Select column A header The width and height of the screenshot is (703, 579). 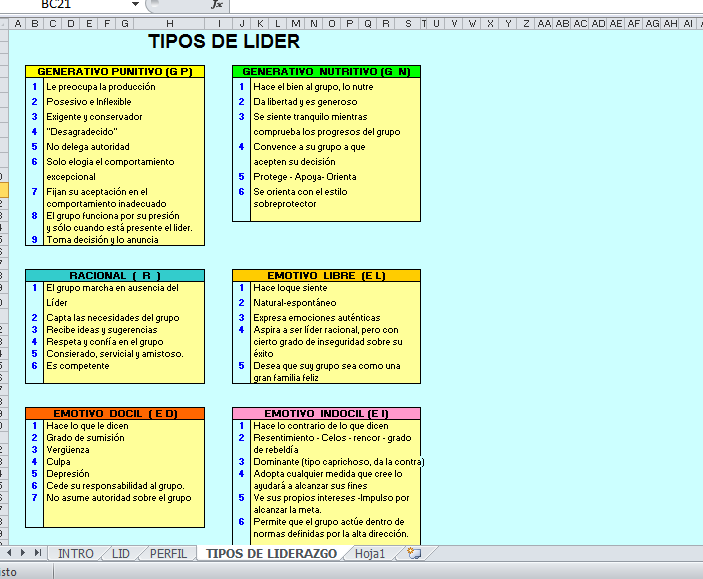tap(17, 23)
